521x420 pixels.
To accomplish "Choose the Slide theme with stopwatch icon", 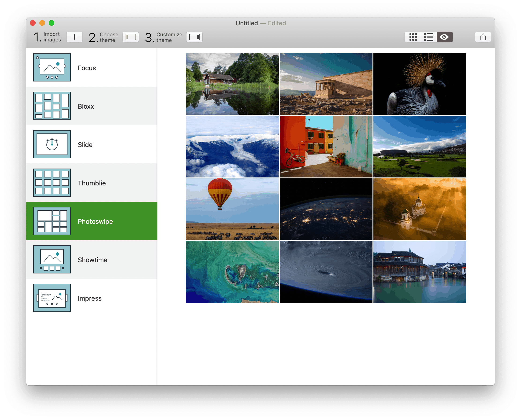I will coord(52,144).
